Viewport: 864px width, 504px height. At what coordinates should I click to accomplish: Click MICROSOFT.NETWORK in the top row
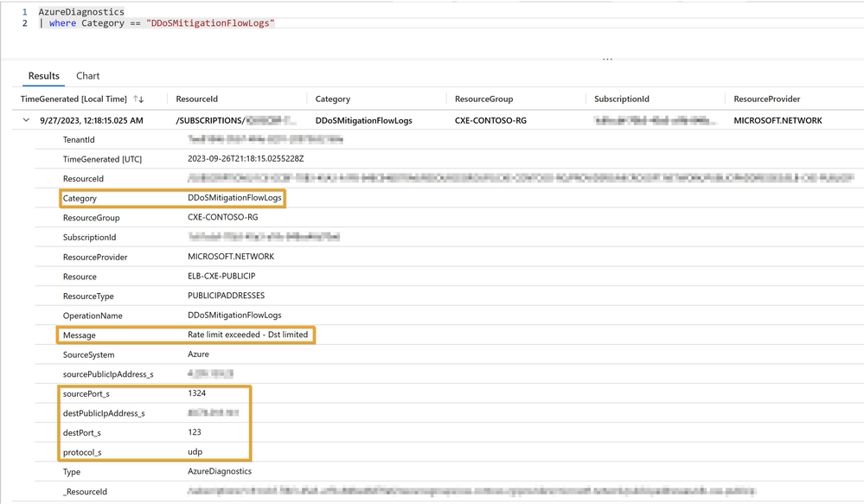point(778,121)
